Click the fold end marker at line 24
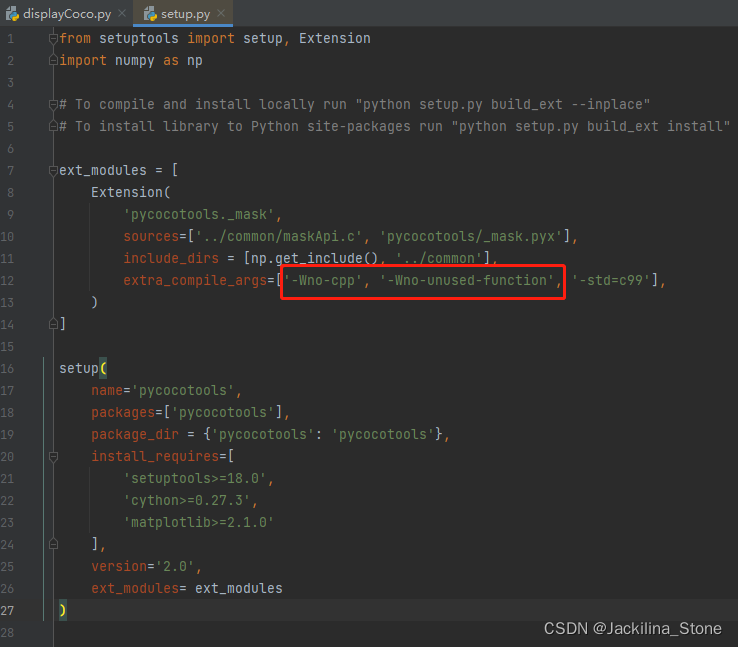The image size is (738, 647). coord(53,544)
